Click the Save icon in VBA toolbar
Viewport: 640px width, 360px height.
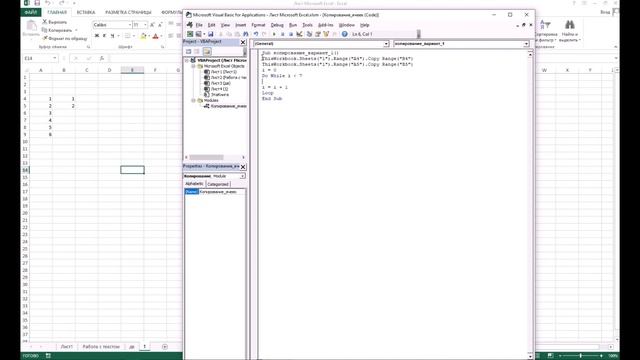click(x=211, y=34)
